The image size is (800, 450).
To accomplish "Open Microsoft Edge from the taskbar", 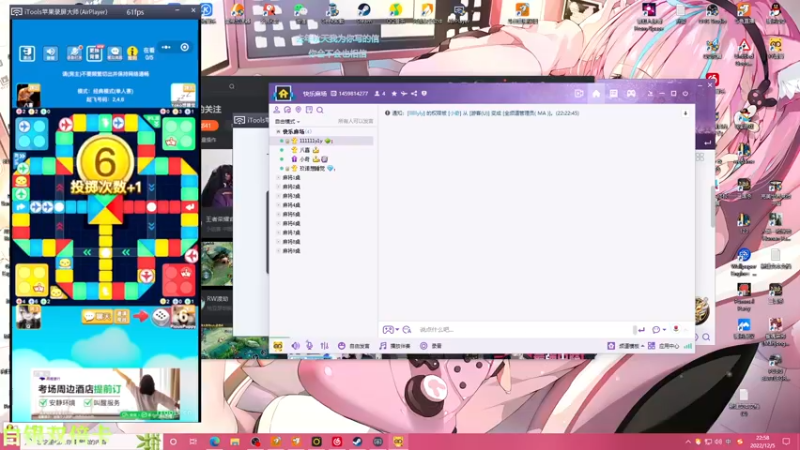I will coord(214,441).
